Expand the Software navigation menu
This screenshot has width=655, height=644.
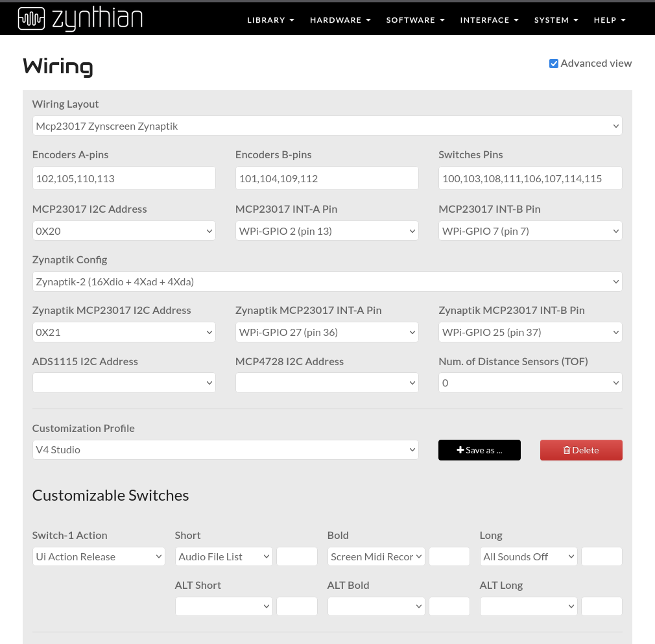pos(415,20)
